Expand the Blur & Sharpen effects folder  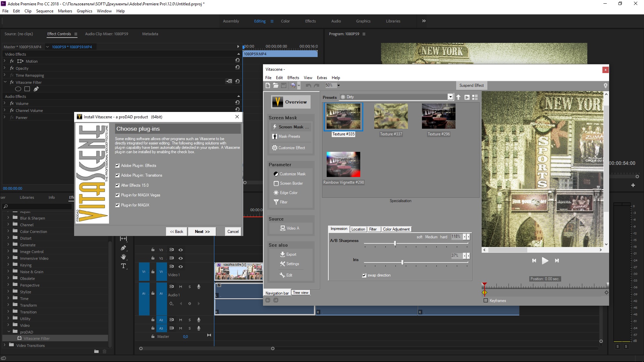point(8,218)
